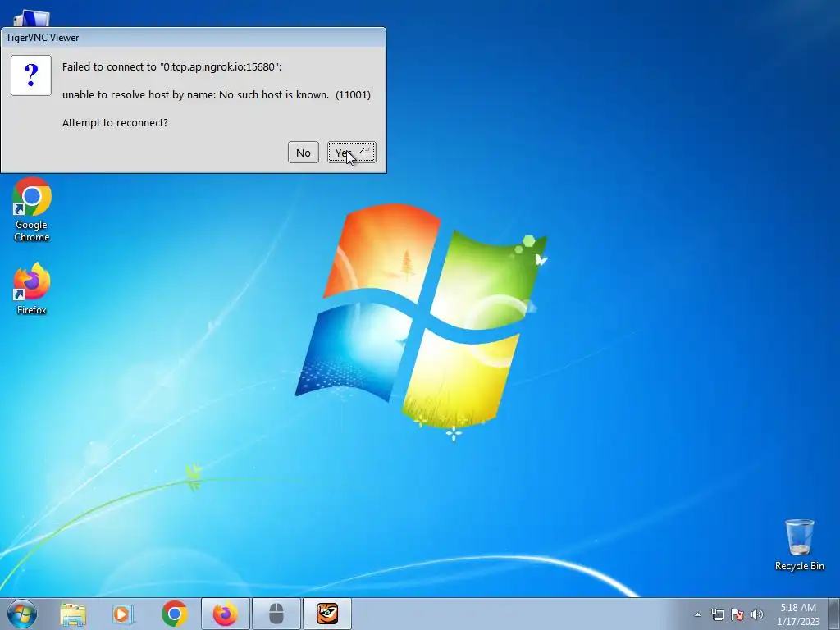Click Yes to attempt reconnecting
The image size is (840, 630).
click(351, 153)
